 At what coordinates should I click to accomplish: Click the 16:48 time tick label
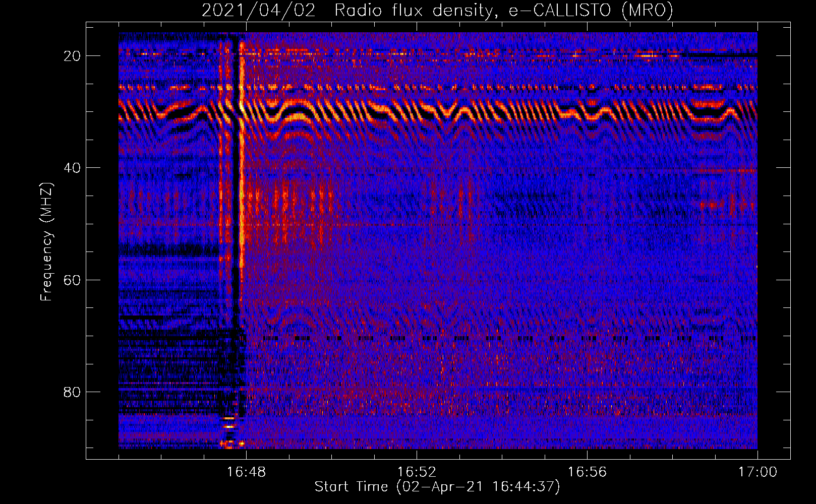pyautogui.click(x=246, y=472)
